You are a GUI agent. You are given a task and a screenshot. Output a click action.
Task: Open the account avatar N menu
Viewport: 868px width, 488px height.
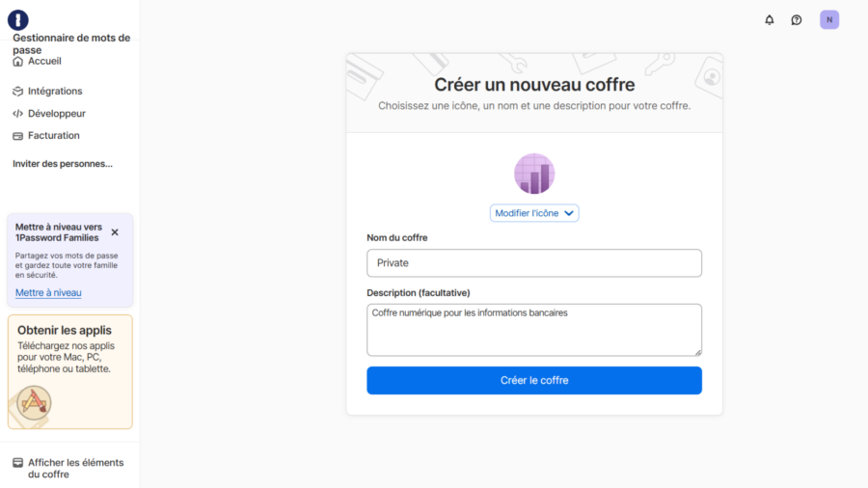point(829,20)
